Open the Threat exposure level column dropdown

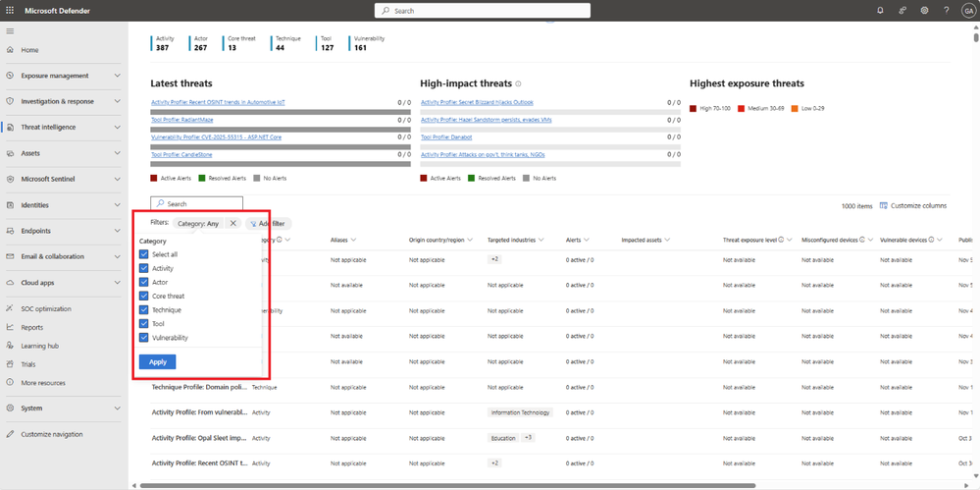790,240
